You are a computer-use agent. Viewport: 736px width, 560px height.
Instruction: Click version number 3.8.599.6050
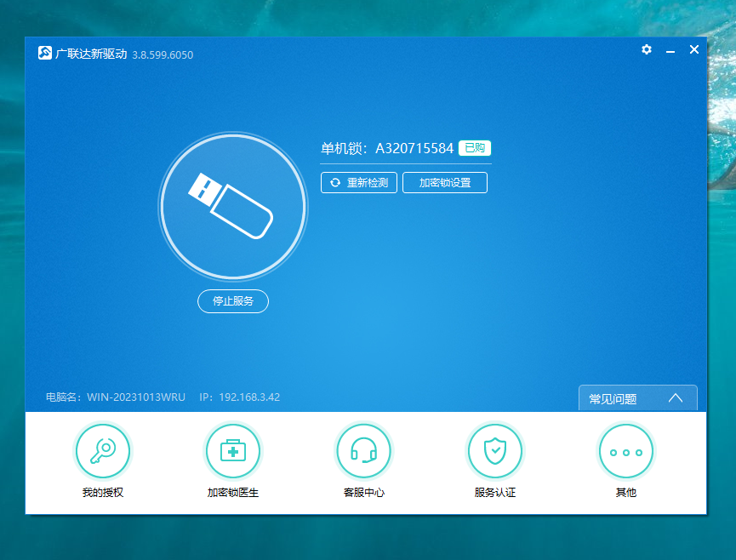(x=163, y=55)
